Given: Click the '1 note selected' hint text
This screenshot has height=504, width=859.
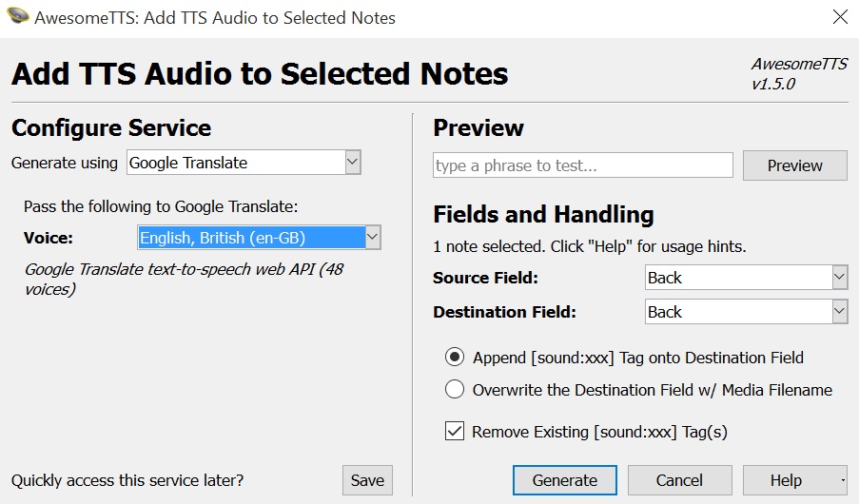Looking at the screenshot, I should tap(589, 246).
